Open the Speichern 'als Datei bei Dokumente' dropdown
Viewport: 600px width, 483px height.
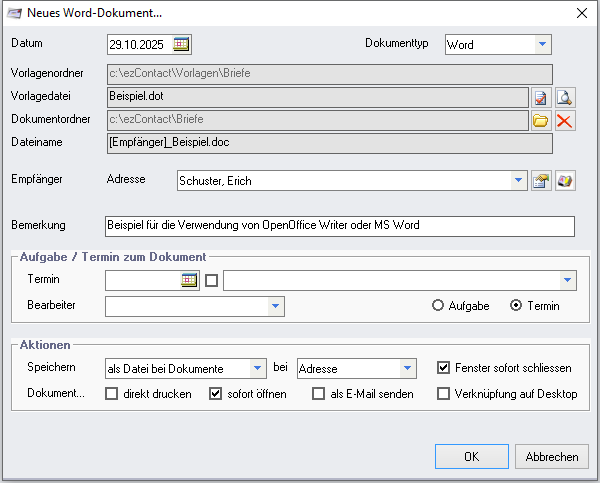point(258,368)
